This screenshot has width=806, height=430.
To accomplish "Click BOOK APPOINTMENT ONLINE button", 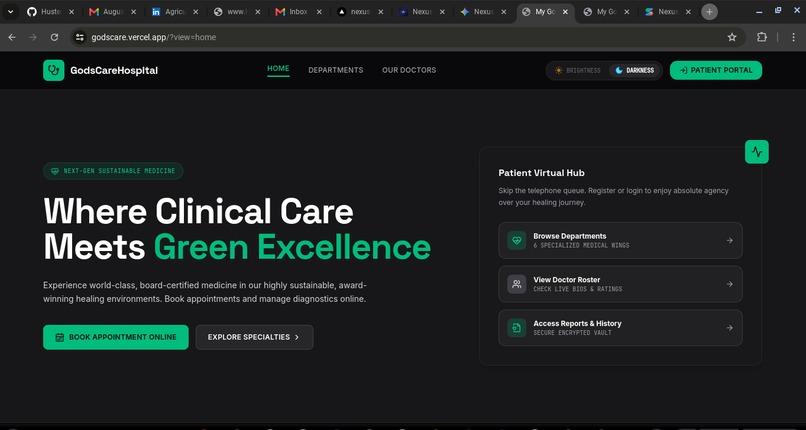I will 116,338.
